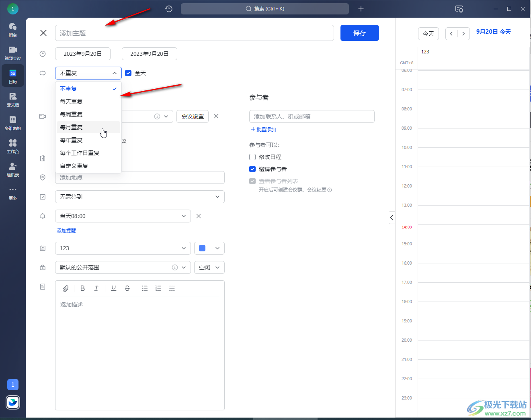
Task: Toggle bold formatting in description
Action: tap(82, 288)
